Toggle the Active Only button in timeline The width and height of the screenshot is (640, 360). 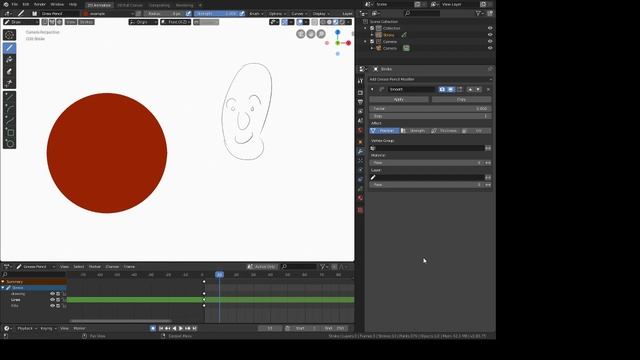pyautogui.click(x=262, y=267)
